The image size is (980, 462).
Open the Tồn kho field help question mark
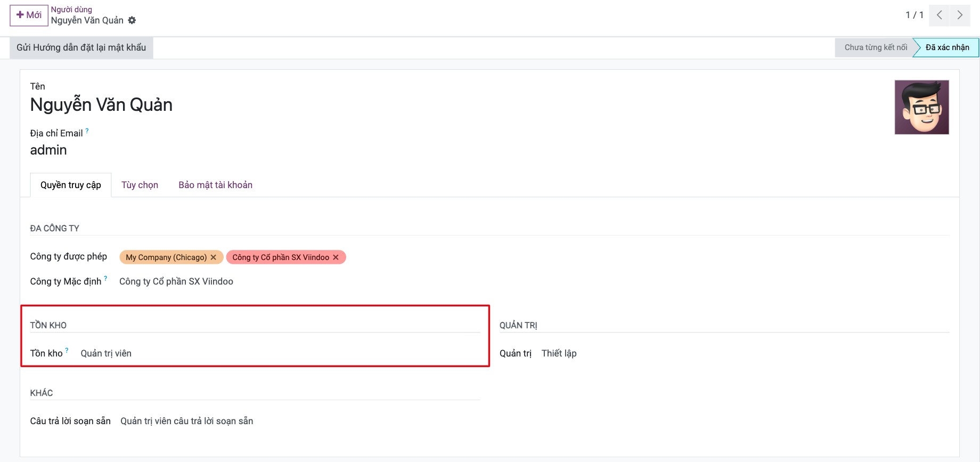click(x=67, y=350)
